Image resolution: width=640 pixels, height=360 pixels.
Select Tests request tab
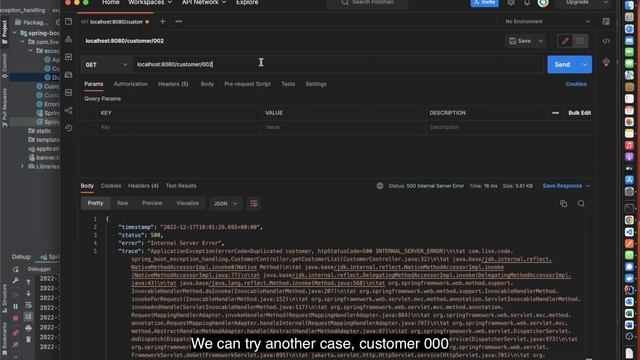288,84
